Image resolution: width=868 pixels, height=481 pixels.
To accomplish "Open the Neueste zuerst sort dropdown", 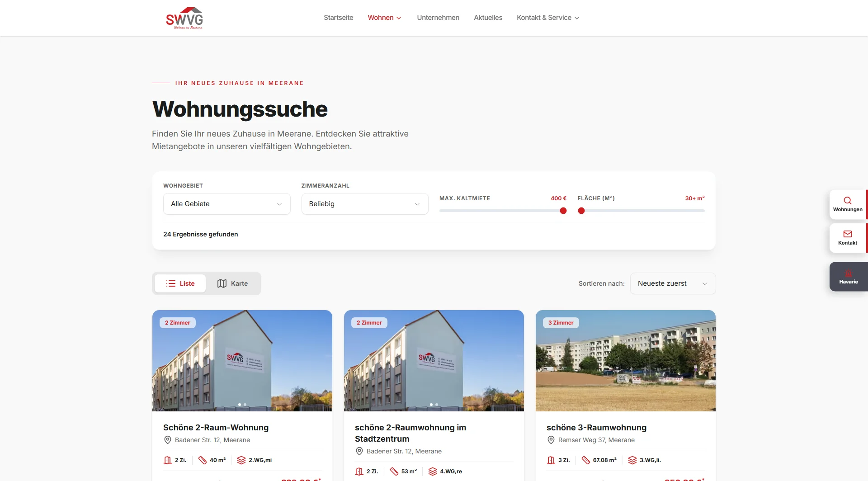I will point(673,283).
